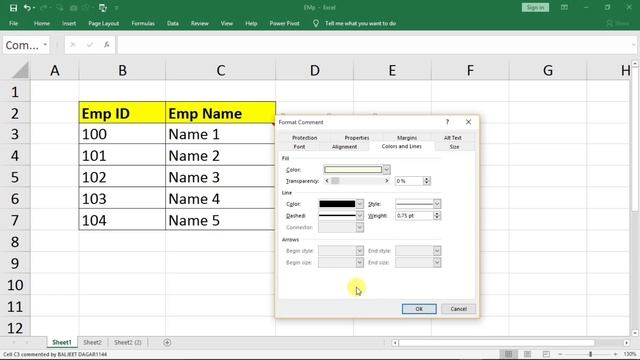Screen dimensions: 640x360
Task: Click the Transparency slider thumb
Action: [x=335, y=181]
